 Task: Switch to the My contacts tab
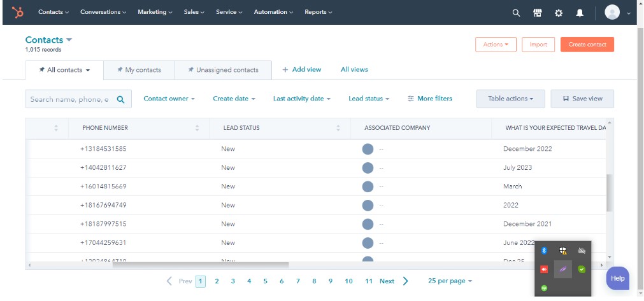139,70
